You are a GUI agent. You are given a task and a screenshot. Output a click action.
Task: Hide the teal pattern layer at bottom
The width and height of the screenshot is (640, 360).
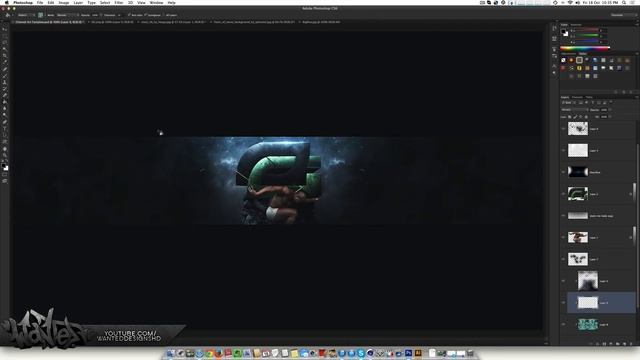563,324
